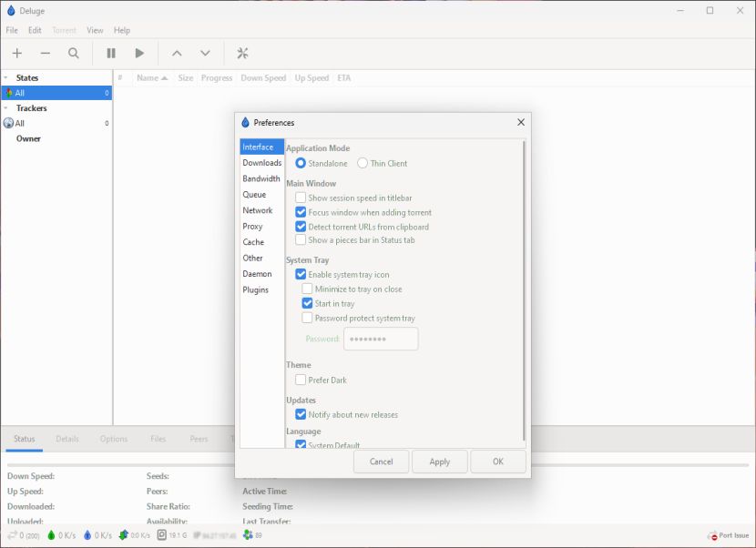
Task: Move torrent up in queue arrow
Action: point(177,53)
